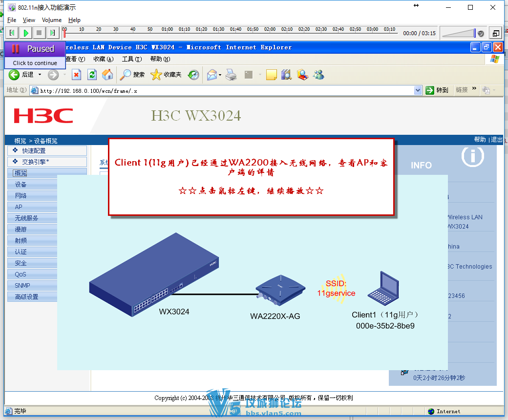Click the IE Home button
508x420 pixels.
tap(107, 75)
